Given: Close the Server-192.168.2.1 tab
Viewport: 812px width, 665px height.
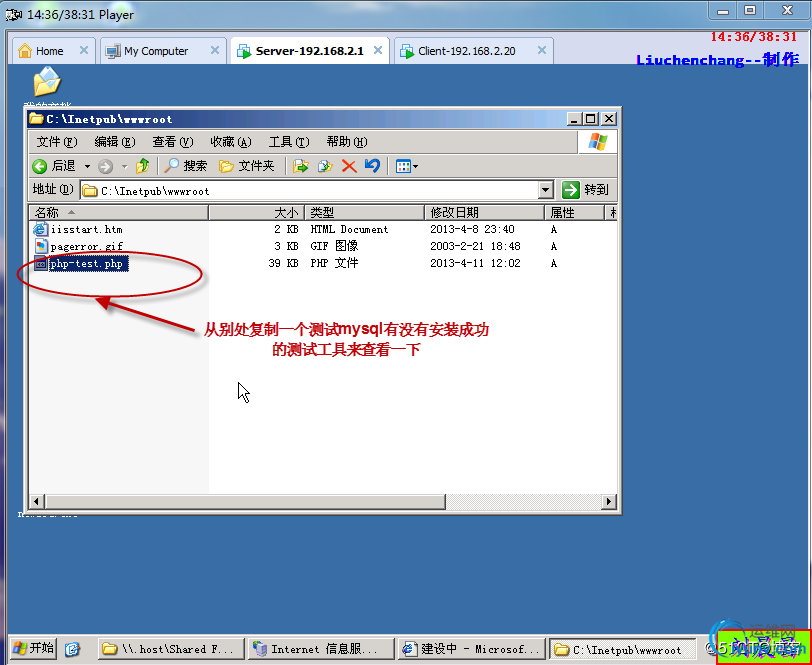Looking at the screenshot, I should [x=378, y=50].
